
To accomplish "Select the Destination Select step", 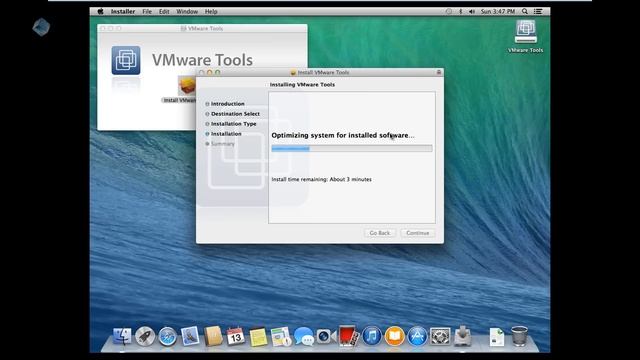I will (x=235, y=114).
